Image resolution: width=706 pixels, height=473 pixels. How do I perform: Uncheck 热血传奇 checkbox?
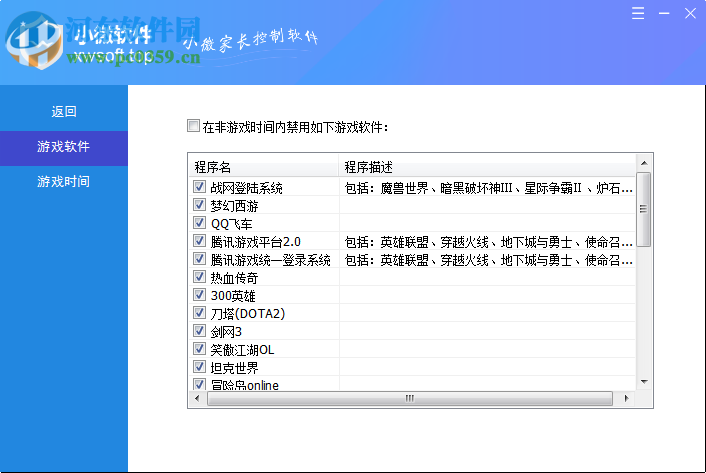[x=199, y=277]
